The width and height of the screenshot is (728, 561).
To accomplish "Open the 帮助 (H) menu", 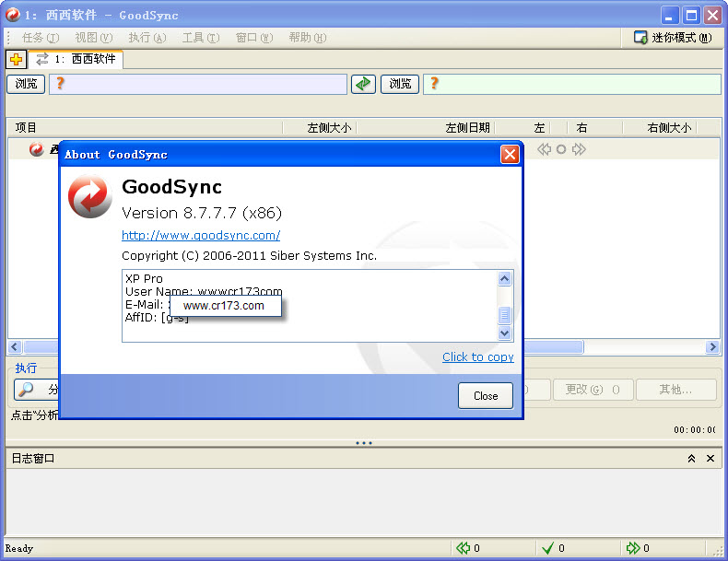I will (308, 38).
